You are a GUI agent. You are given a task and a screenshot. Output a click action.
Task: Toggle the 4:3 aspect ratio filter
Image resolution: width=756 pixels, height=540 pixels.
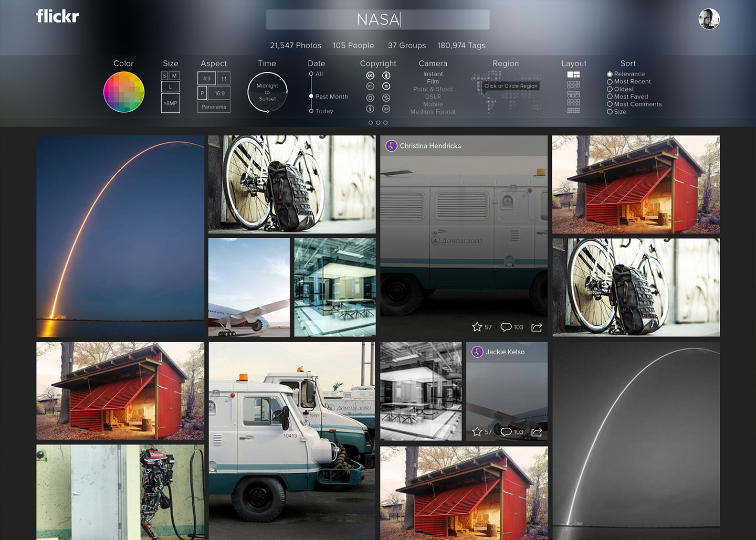(x=207, y=79)
